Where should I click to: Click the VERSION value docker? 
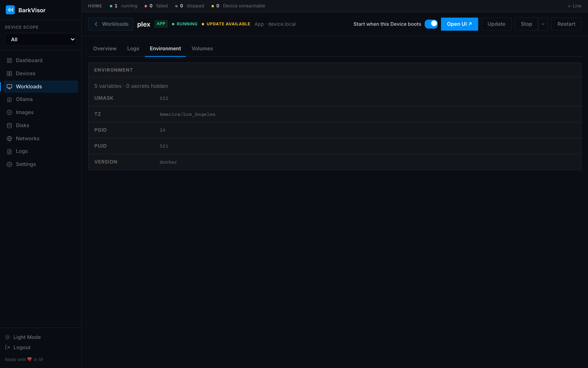tap(168, 162)
